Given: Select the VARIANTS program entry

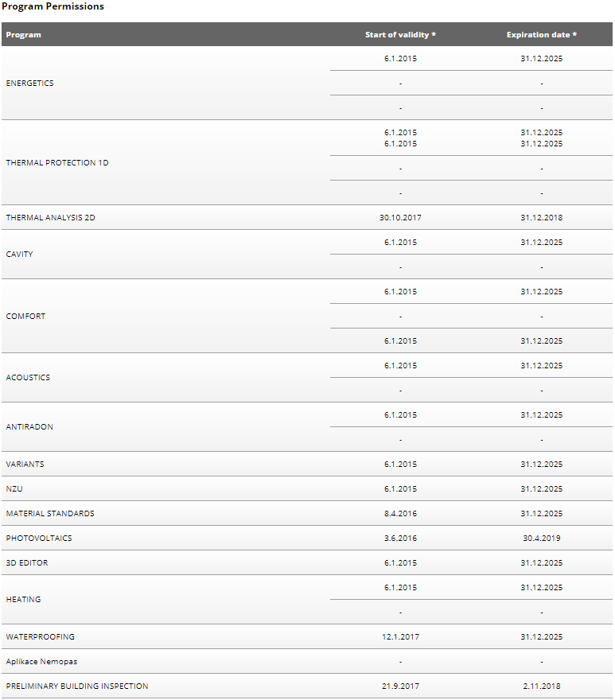Looking at the screenshot, I should (25, 465).
